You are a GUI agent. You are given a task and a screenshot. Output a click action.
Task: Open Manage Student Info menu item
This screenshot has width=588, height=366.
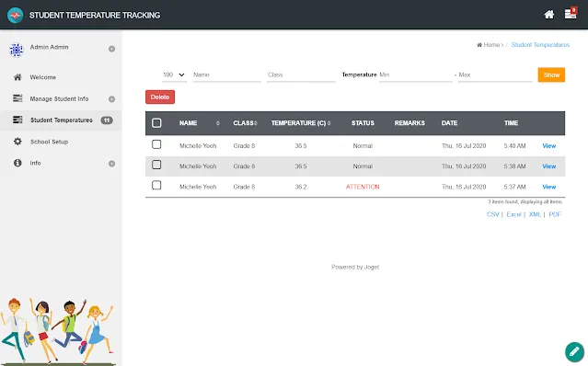[59, 99]
